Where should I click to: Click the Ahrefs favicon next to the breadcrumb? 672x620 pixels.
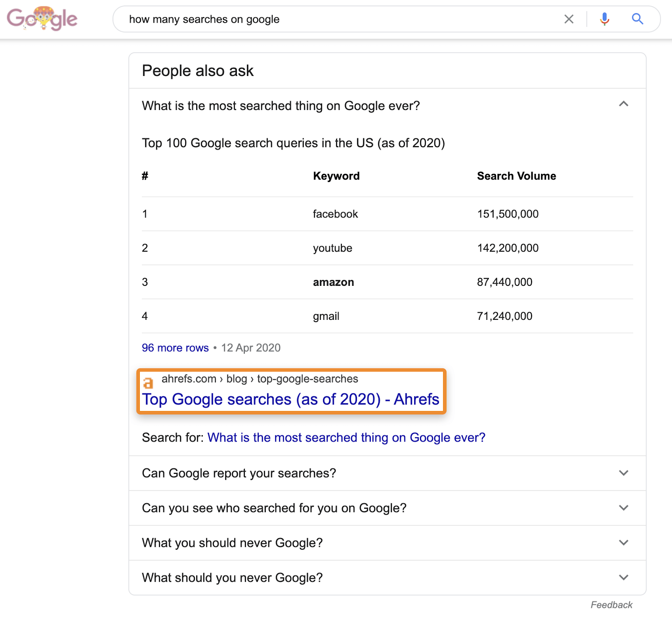click(148, 382)
